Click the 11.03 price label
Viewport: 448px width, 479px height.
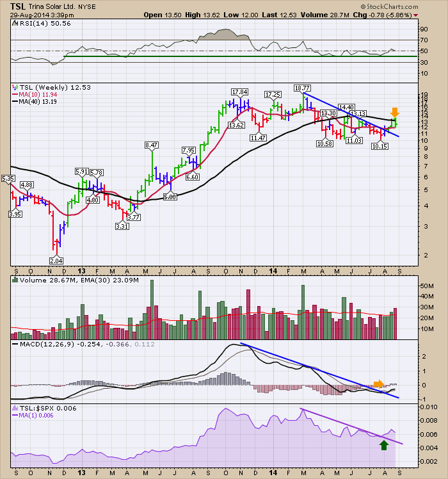[x=355, y=140]
